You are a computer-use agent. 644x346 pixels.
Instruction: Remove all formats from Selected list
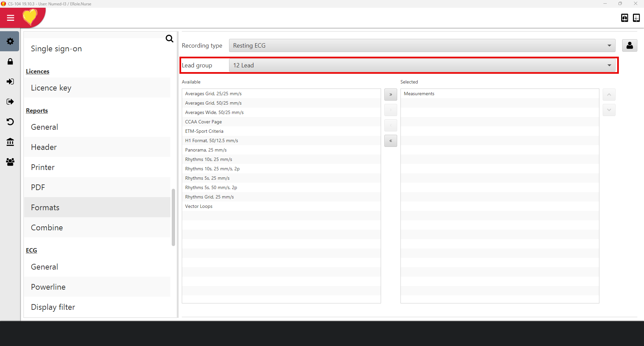click(390, 141)
